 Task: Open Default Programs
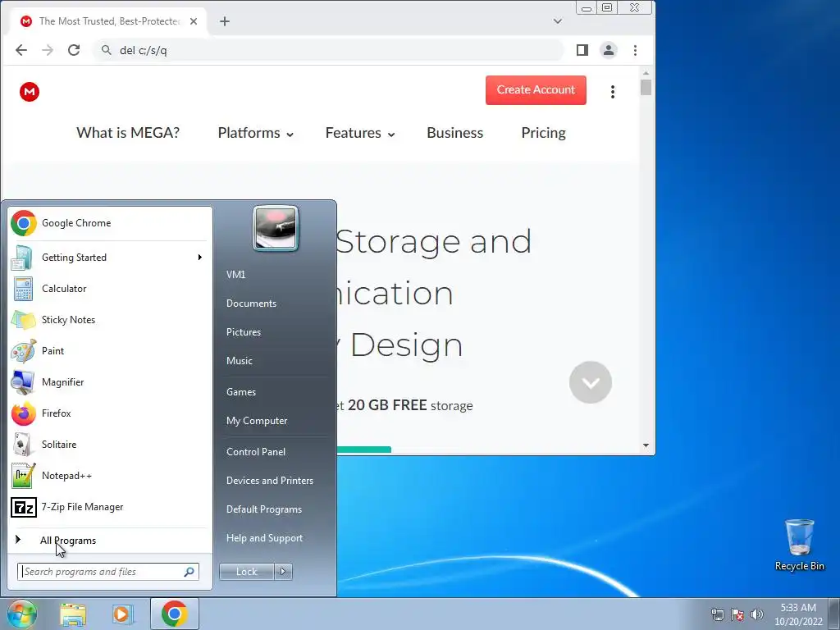click(264, 509)
